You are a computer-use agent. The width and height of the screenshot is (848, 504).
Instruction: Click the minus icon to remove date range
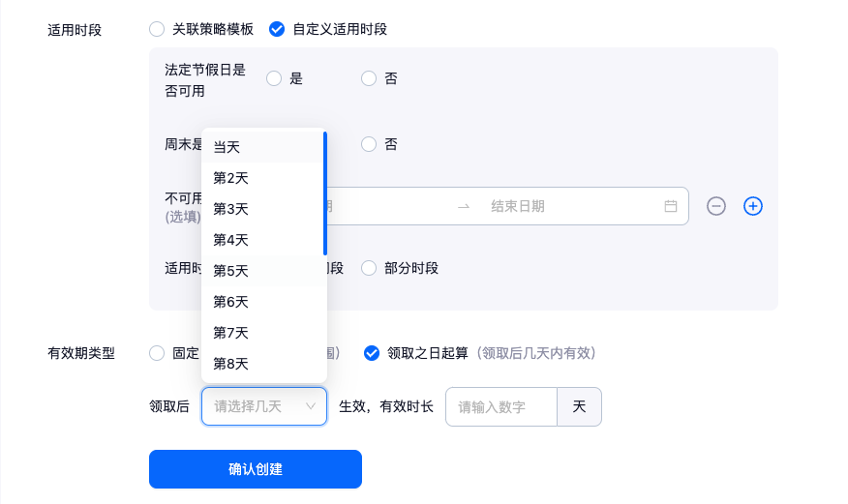[716, 206]
